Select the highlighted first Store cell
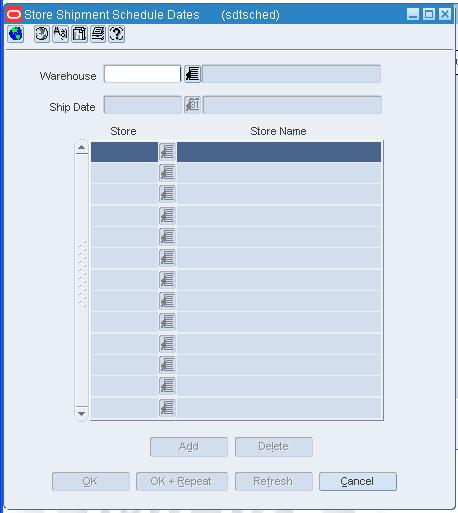 click(124, 152)
